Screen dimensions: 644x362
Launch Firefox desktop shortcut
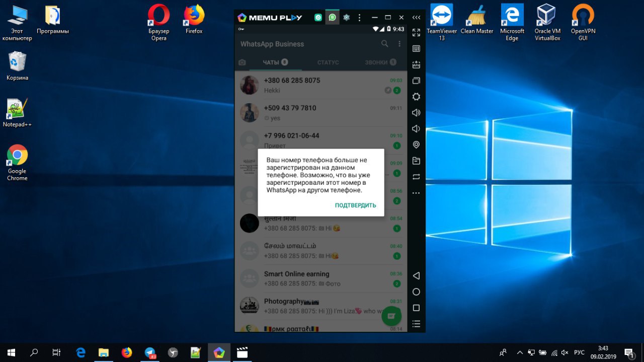pyautogui.click(x=194, y=20)
